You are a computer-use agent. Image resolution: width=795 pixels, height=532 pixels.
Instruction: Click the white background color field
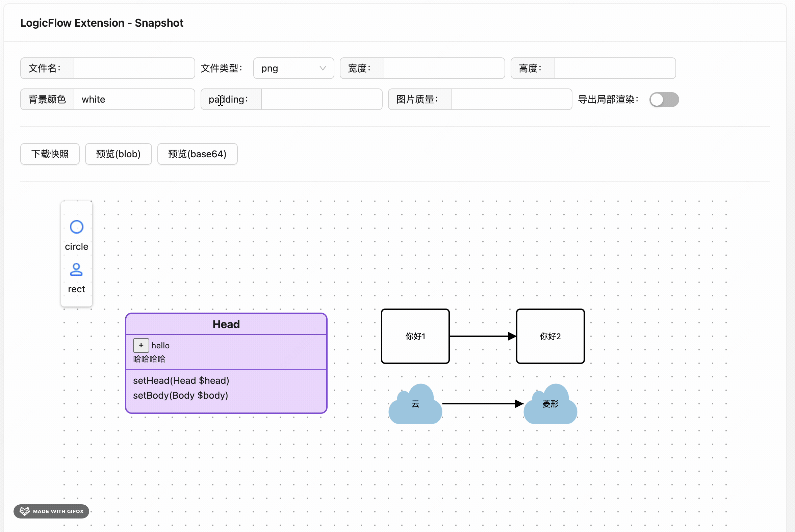(134, 99)
